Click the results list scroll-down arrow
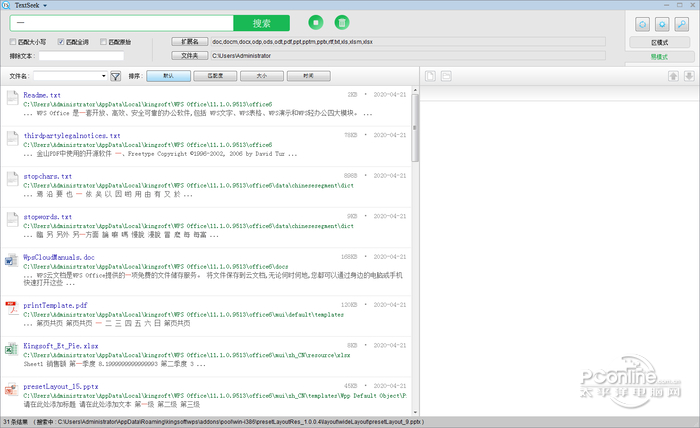The width and height of the screenshot is (700, 428). point(415,412)
